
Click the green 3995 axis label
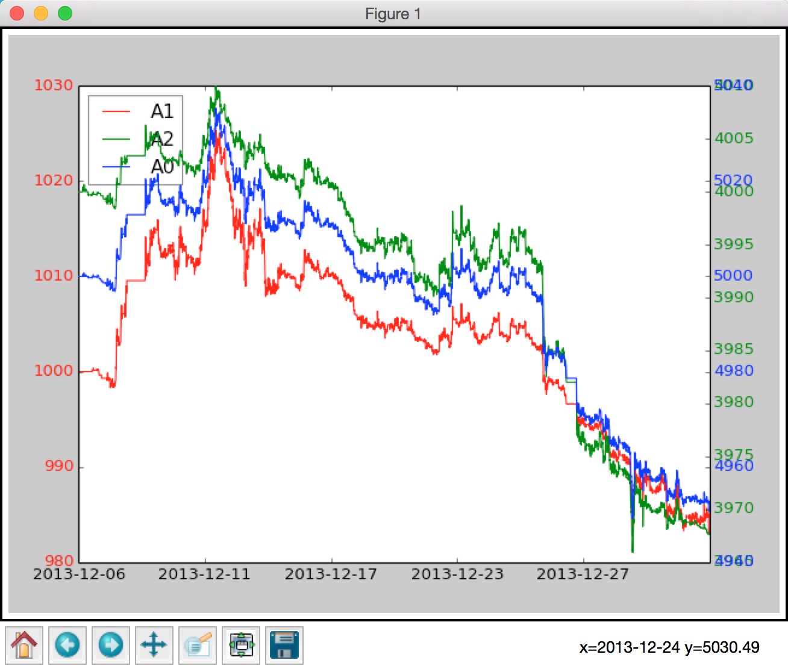click(734, 244)
